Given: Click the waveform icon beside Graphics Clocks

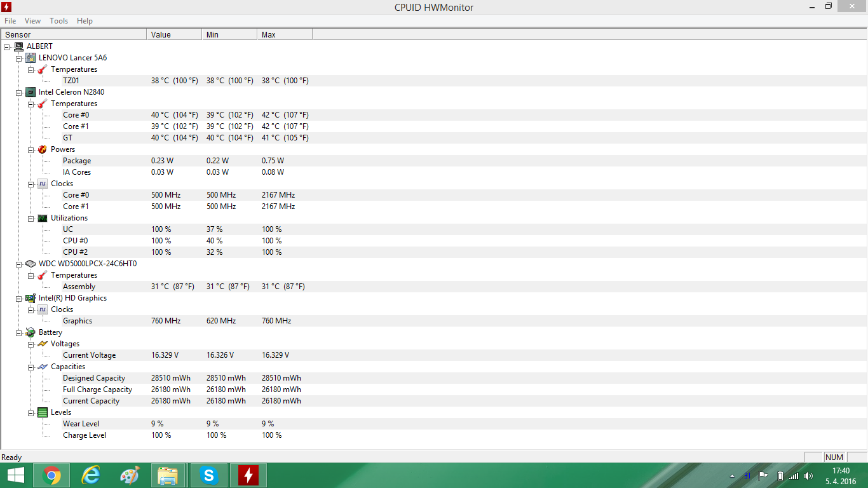Looking at the screenshot, I should coord(43,309).
